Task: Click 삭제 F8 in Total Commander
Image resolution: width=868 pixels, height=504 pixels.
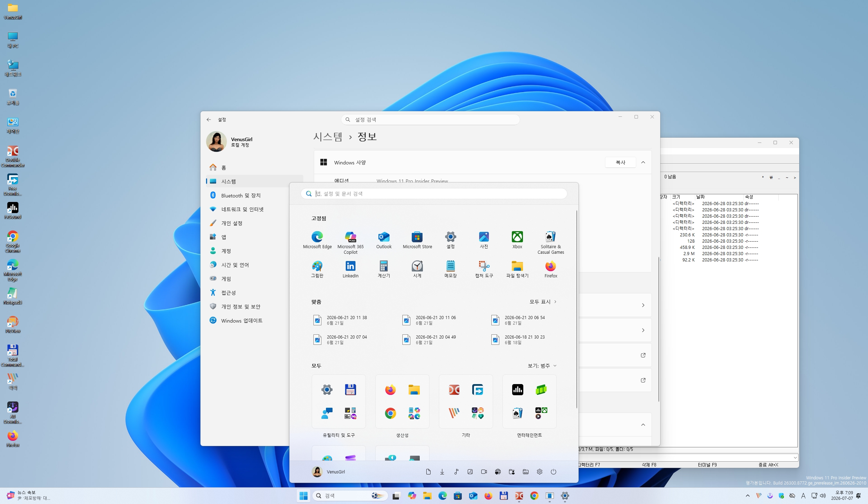Action: [x=649, y=465]
